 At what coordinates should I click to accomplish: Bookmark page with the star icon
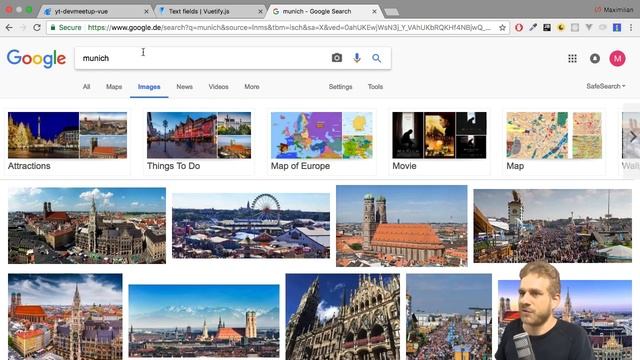tap(502, 27)
